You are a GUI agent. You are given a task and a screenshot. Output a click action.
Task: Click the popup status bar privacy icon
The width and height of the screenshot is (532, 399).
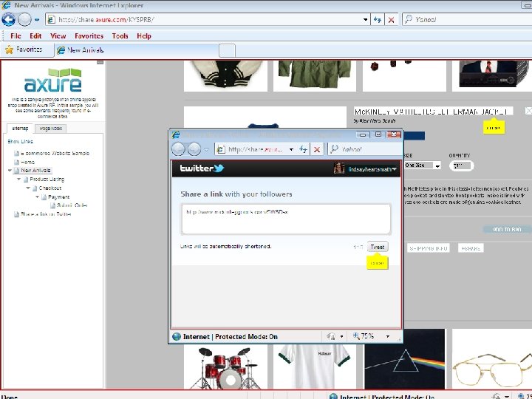point(332,336)
